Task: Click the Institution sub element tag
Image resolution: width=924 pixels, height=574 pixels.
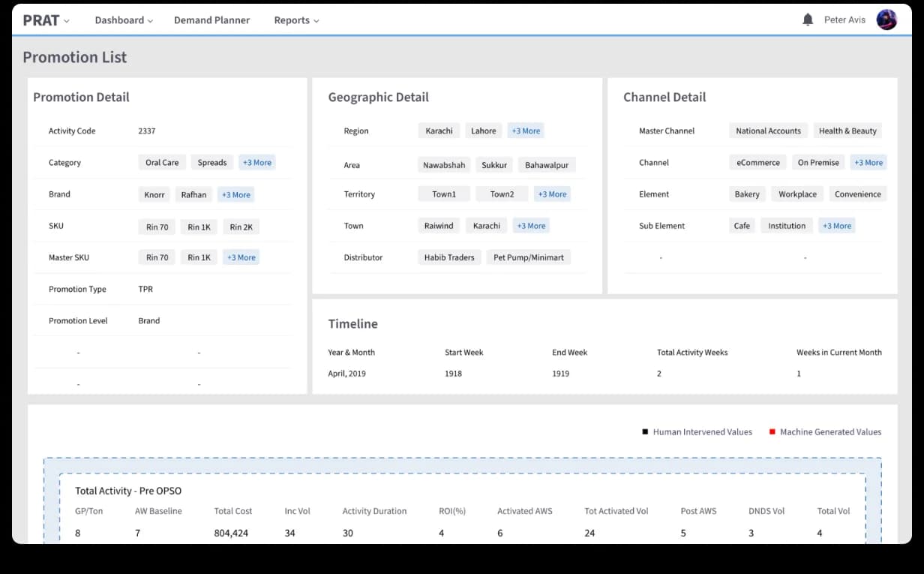Action: [x=787, y=226]
